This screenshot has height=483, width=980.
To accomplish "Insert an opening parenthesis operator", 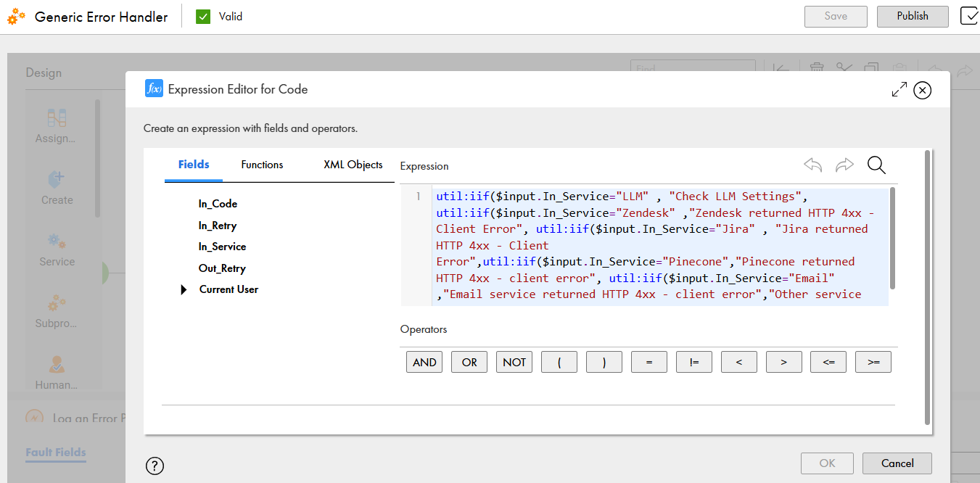I will tap(559, 362).
